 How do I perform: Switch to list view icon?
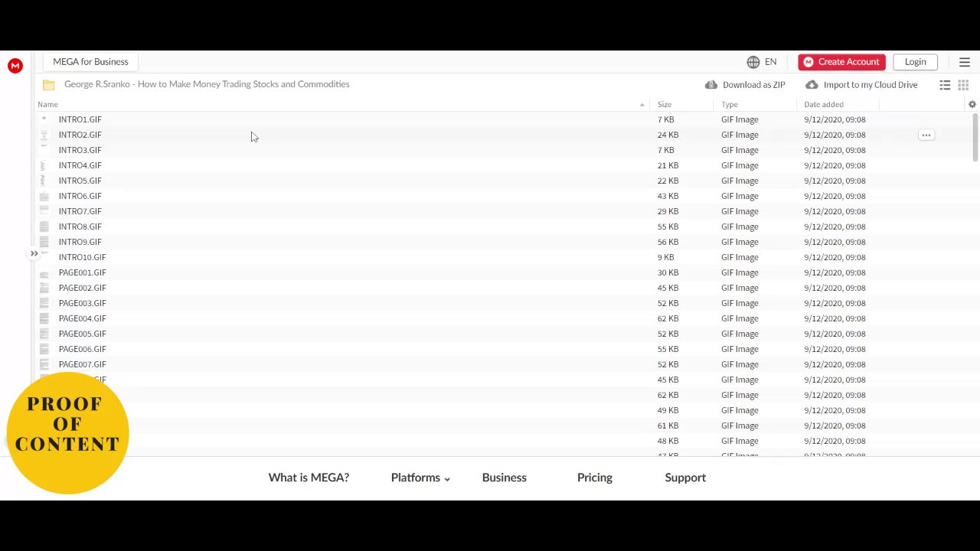point(945,85)
